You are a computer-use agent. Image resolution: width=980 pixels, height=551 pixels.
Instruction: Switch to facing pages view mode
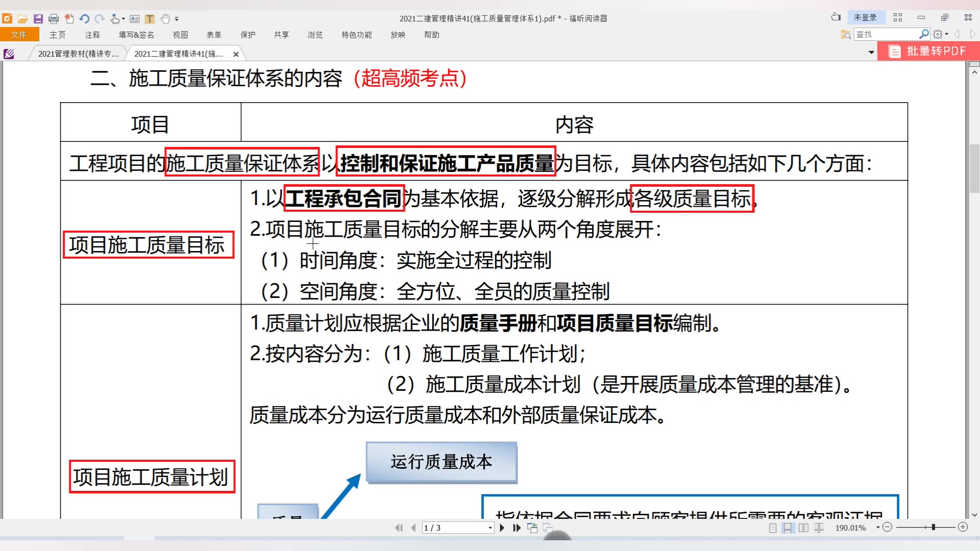[803, 528]
